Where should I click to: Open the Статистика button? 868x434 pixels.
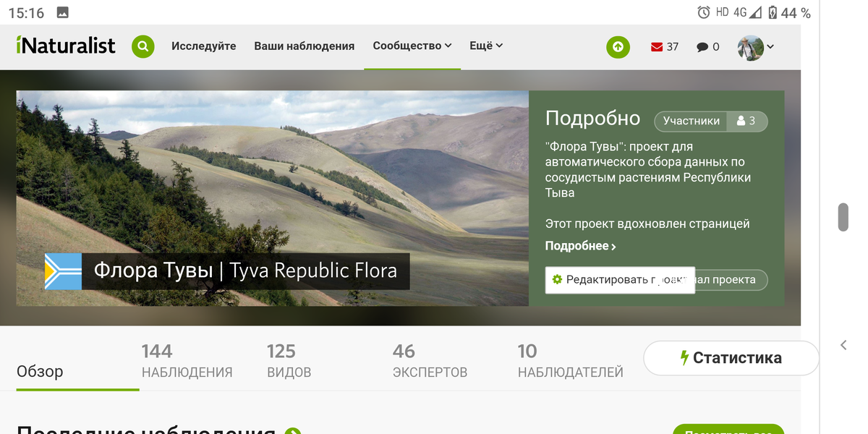coord(731,358)
